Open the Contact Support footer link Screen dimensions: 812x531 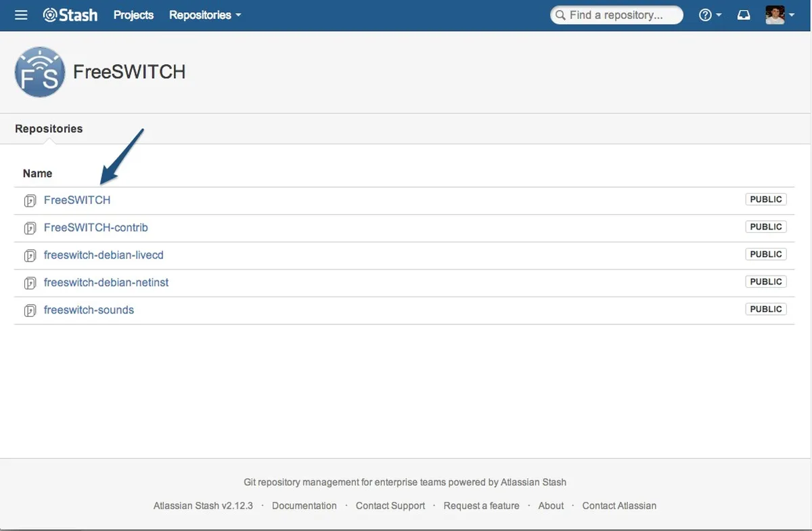point(390,505)
